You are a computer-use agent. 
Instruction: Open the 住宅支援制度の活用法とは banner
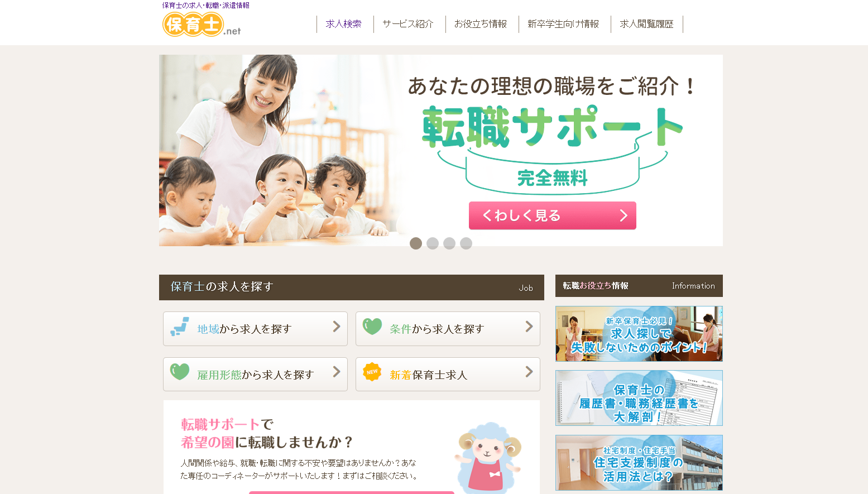639,463
